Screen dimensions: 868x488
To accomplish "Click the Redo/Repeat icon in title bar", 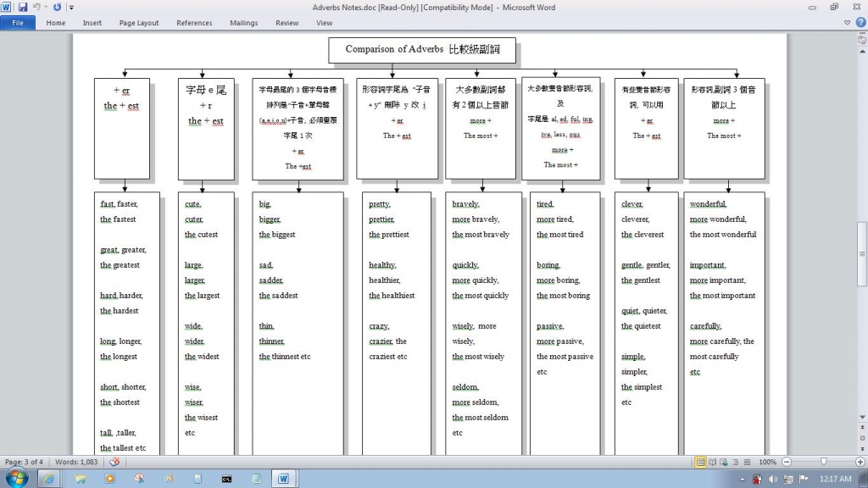I will pos(57,8).
